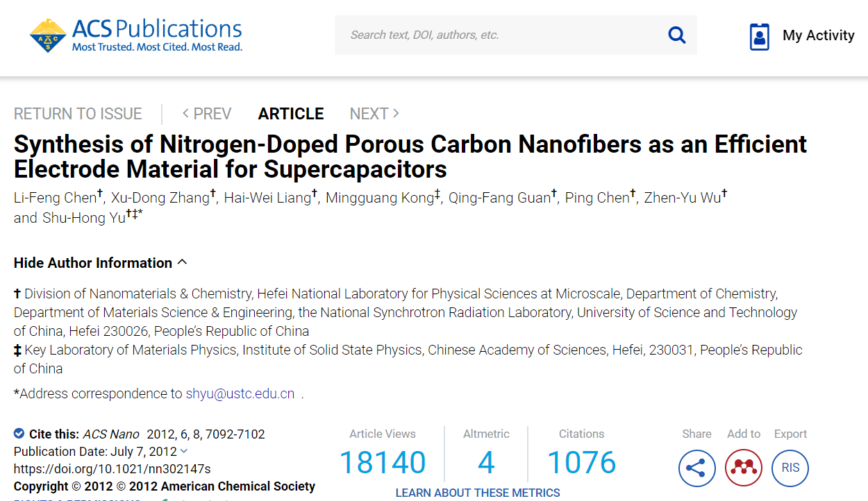Add article to Mendeley via red icon

(744, 468)
